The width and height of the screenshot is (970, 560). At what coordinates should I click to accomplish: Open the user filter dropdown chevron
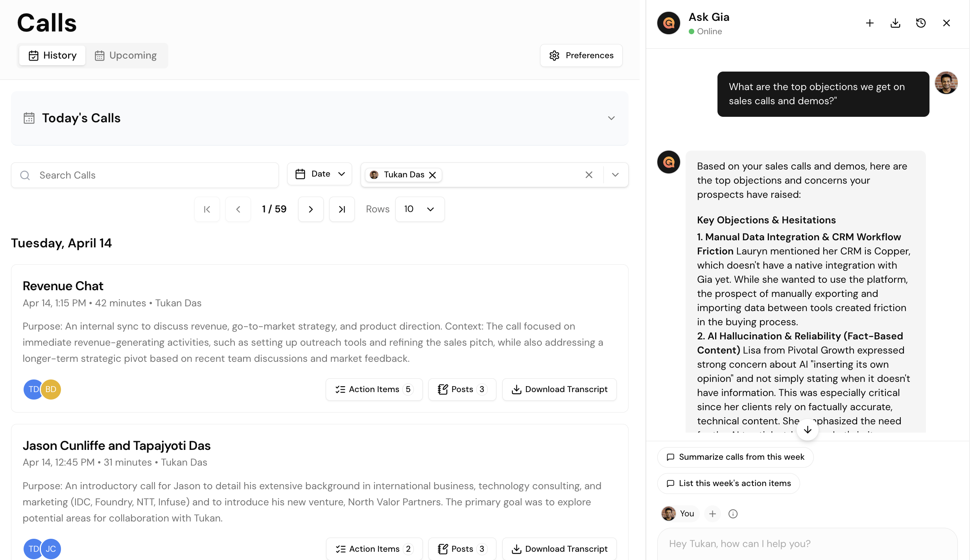(x=616, y=175)
